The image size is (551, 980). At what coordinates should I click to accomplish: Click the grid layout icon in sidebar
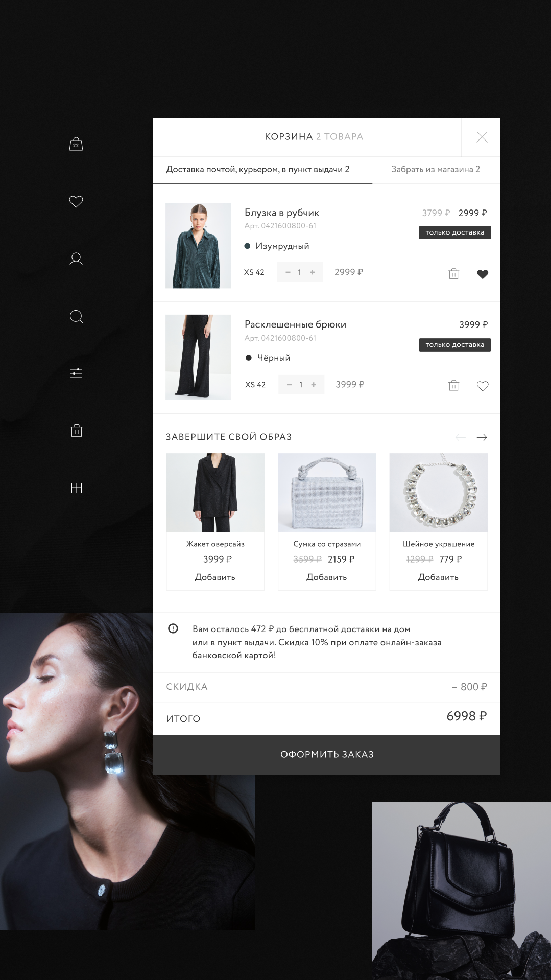coord(76,488)
